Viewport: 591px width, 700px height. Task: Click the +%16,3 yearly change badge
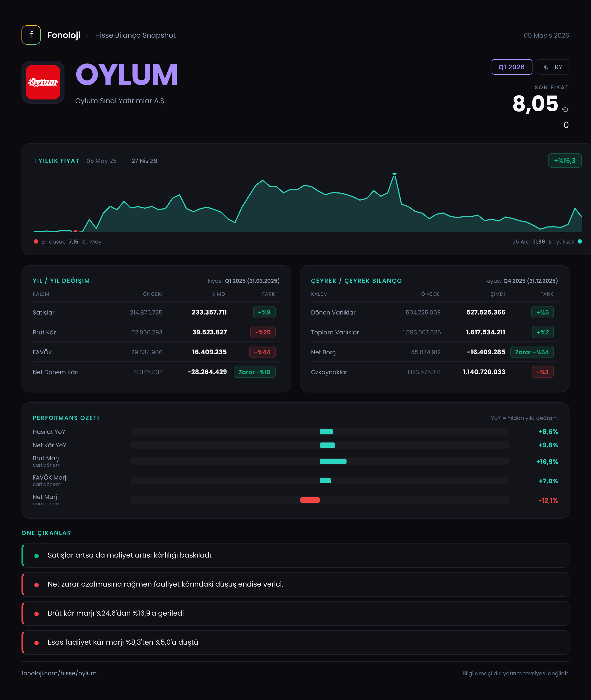(x=564, y=160)
